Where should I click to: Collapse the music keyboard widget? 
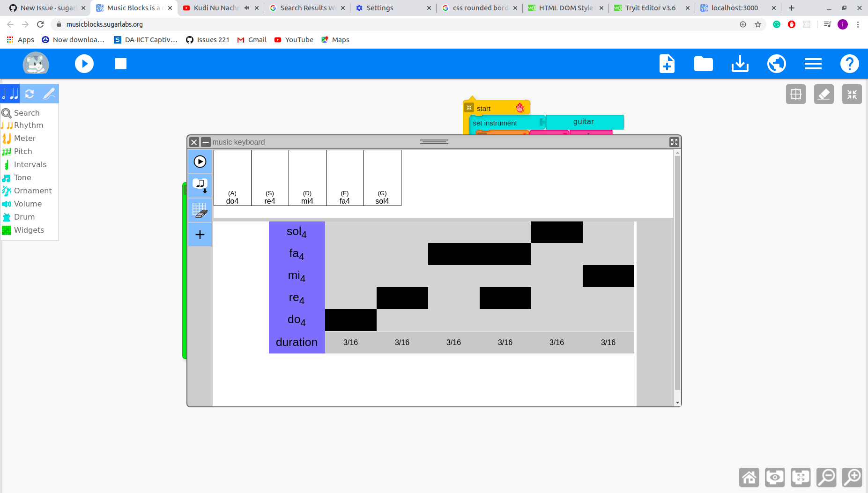pyautogui.click(x=206, y=142)
